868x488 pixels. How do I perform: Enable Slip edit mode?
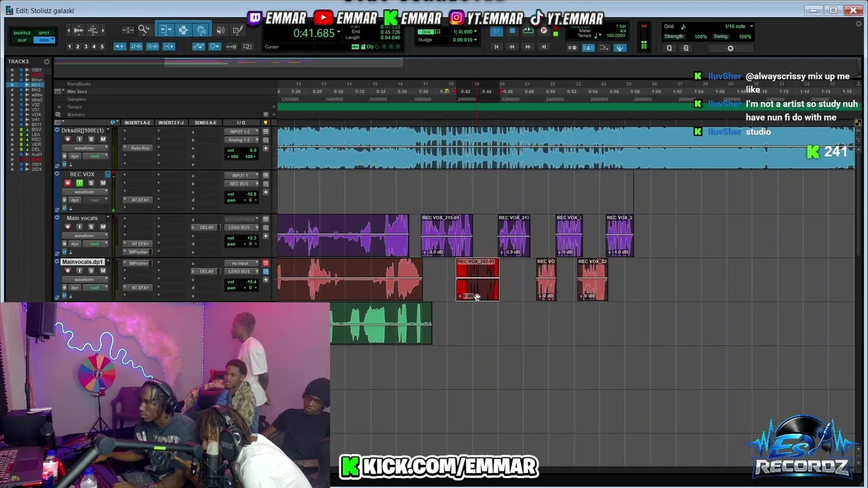[x=22, y=40]
